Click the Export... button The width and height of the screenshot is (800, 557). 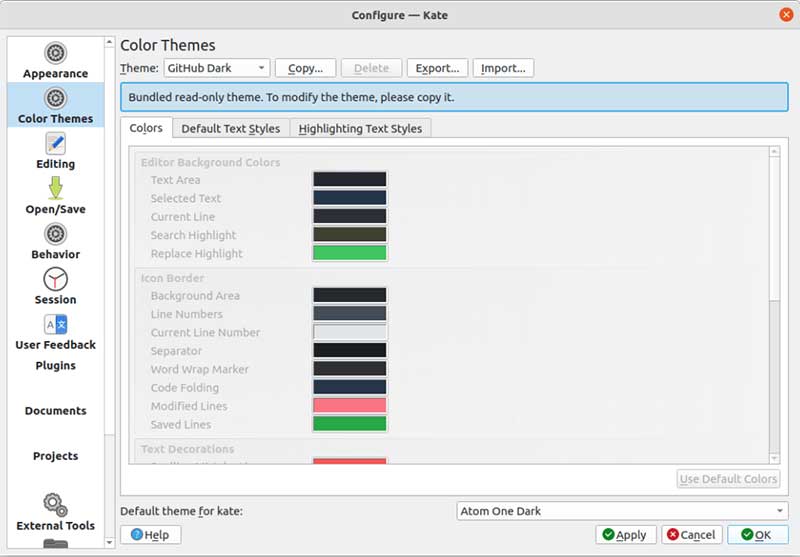tap(437, 68)
